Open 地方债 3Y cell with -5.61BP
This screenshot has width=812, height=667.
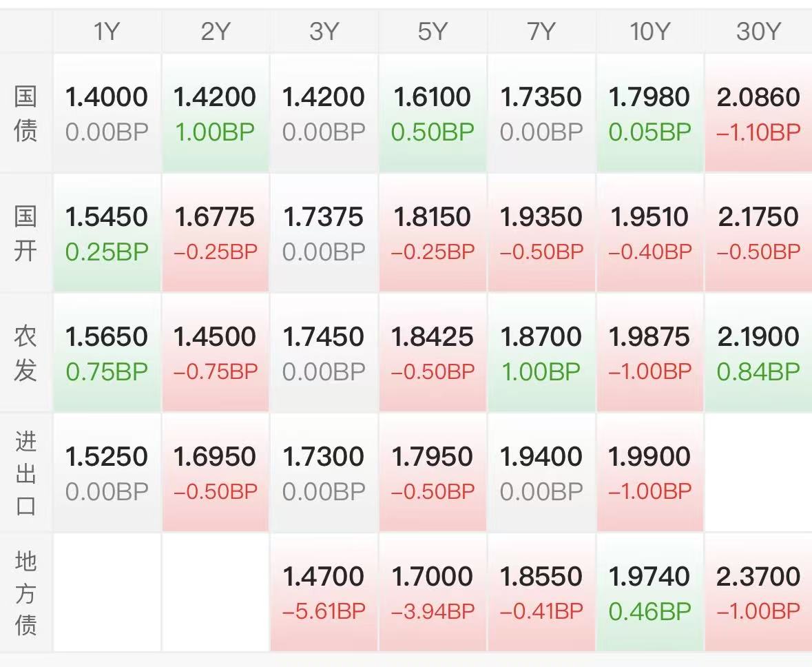[x=324, y=593]
